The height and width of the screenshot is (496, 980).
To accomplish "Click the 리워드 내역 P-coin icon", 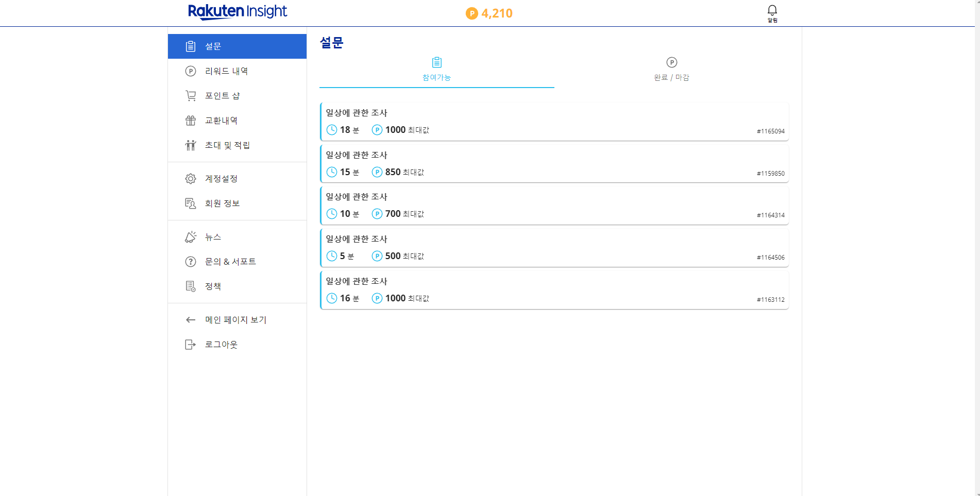I will pos(191,71).
